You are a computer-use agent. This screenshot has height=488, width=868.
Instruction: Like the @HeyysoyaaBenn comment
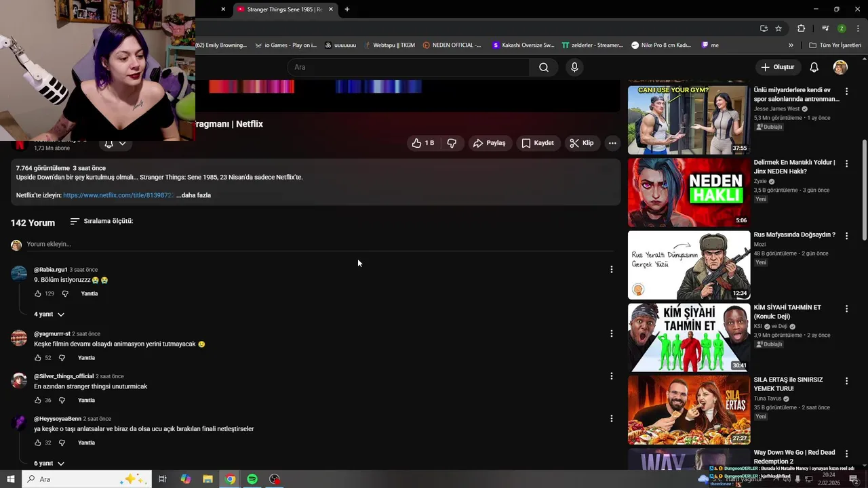pos(38,443)
